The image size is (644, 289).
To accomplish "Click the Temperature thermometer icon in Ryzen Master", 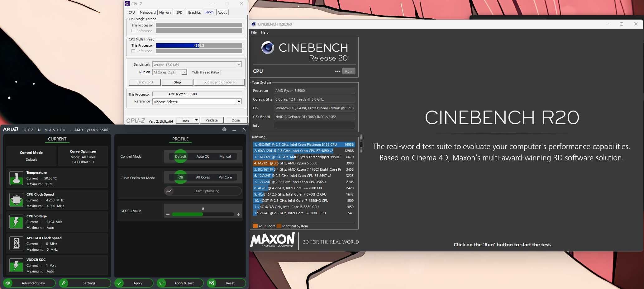I will click(x=16, y=178).
